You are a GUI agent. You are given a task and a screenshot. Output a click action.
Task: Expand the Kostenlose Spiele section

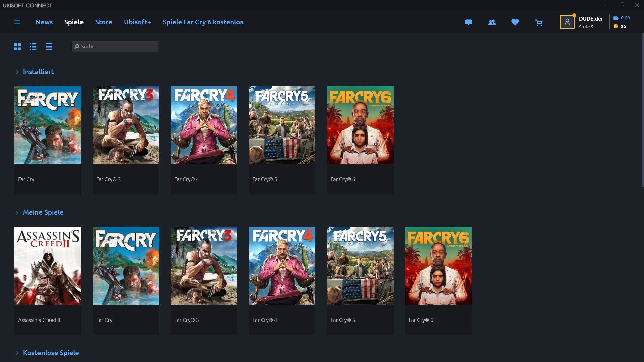click(17, 353)
